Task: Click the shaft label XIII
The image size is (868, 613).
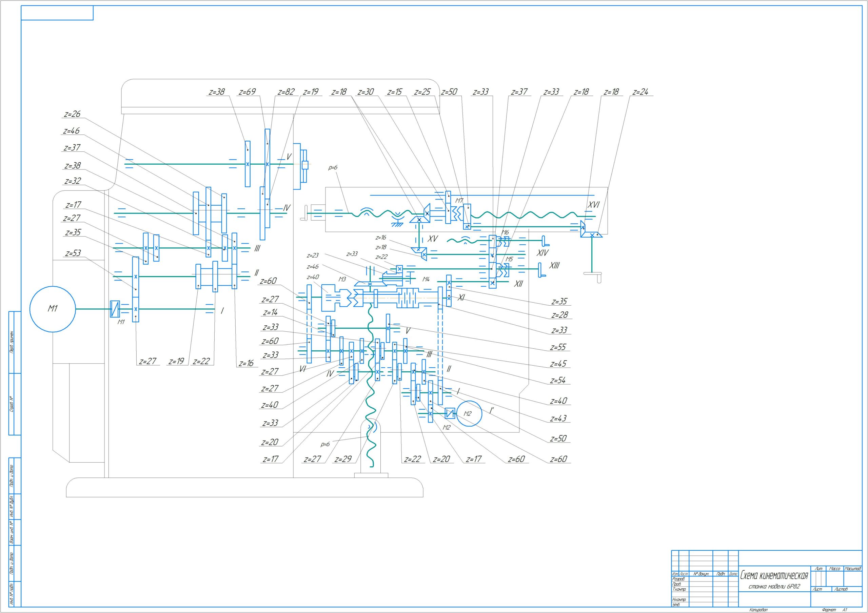Action: pyautogui.click(x=554, y=266)
